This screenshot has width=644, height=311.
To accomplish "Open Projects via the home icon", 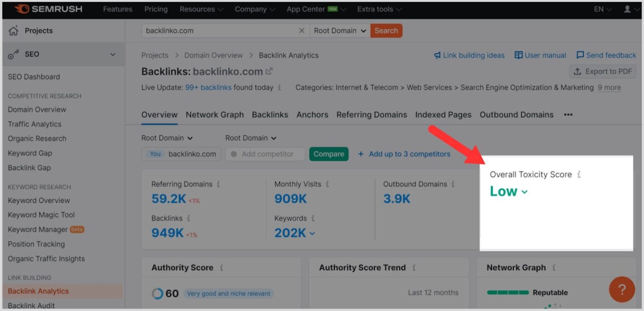I will pyautogui.click(x=12, y=30).
